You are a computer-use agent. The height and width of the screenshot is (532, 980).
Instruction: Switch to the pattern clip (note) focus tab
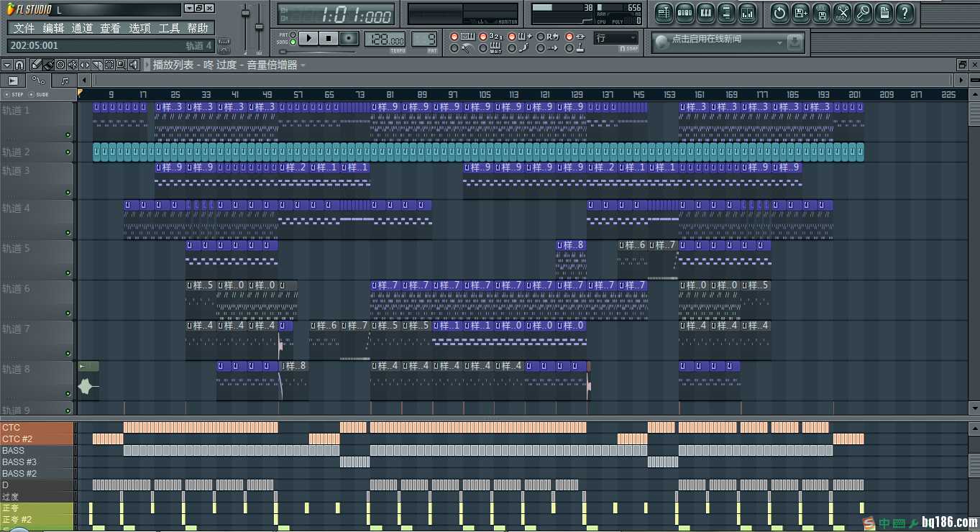tap(65, 80)
